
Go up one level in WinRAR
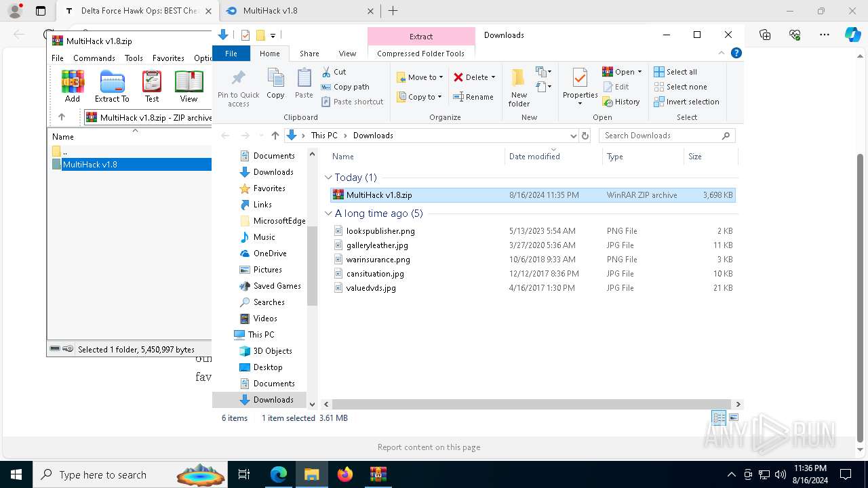[x=62, y=117]
